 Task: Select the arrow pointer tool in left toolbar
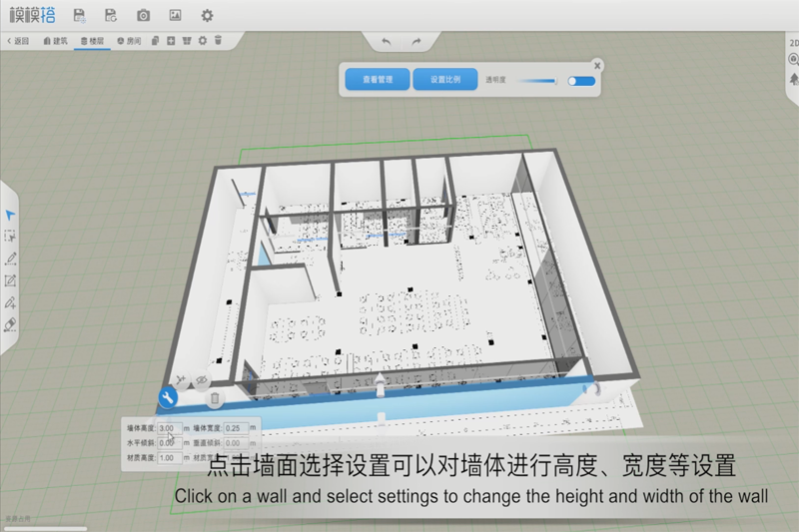pyautogui.click(x=11, y=215)
